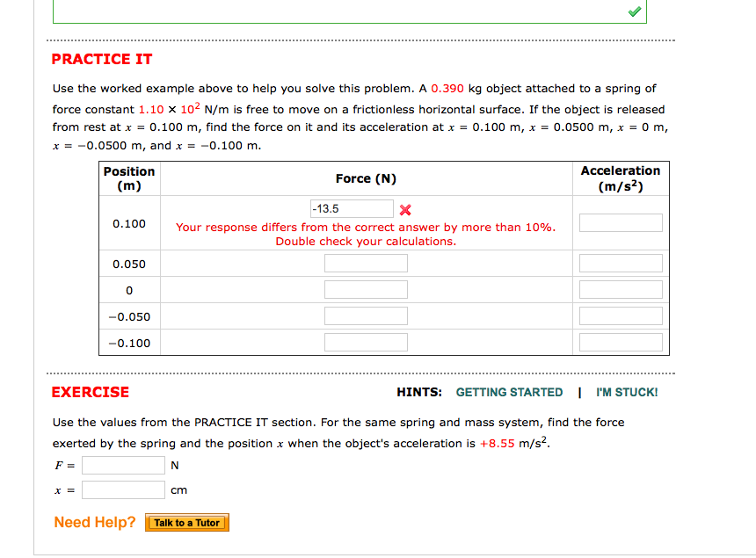Open the GETTING STARTED hint
The image size is (756, 558).
tap(509, 393)
